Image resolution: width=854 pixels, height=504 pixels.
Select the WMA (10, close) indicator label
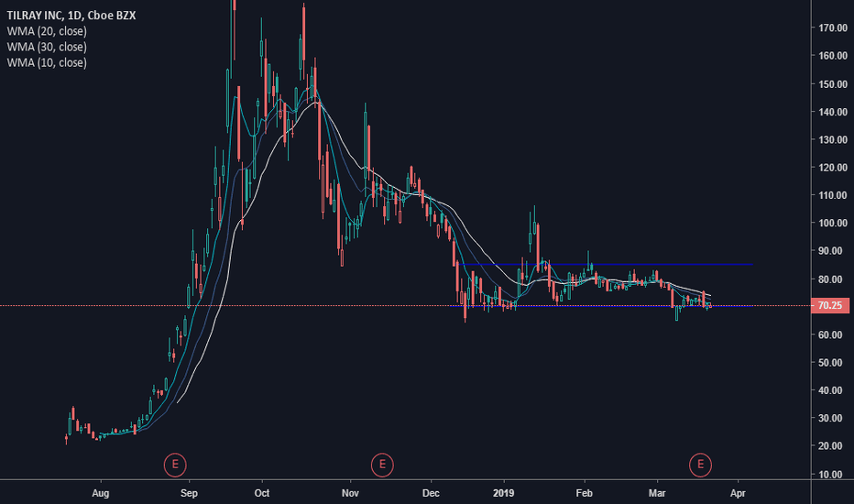tap(47, 62)
